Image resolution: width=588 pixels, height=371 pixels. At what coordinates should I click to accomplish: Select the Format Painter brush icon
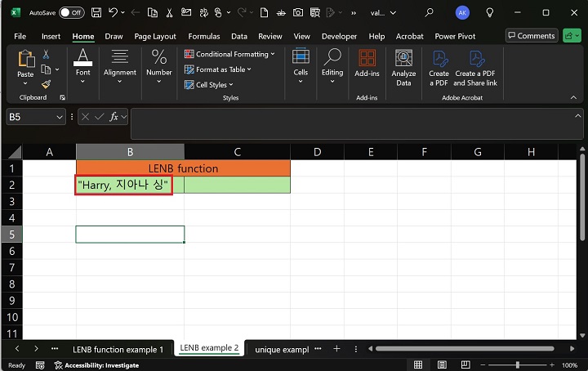click(x=46, y=83)
